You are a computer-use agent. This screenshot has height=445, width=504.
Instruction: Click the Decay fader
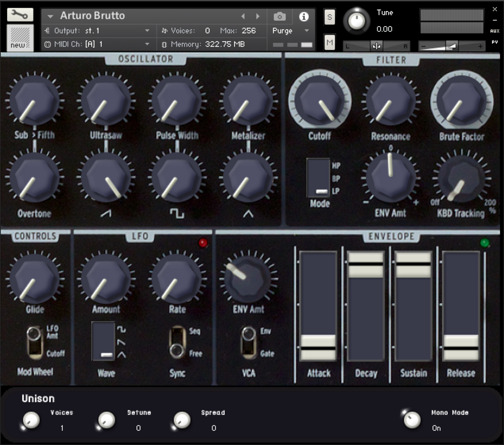[366, 265]
